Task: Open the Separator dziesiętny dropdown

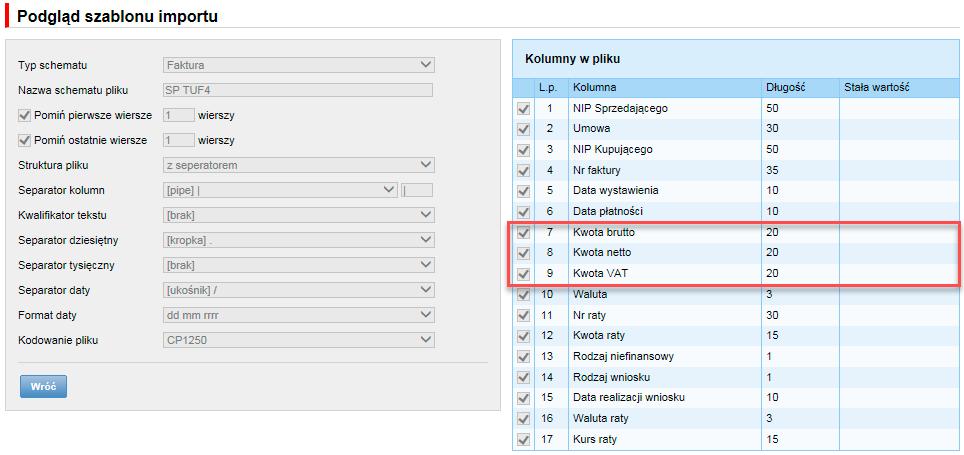Action: coord(298,240)
